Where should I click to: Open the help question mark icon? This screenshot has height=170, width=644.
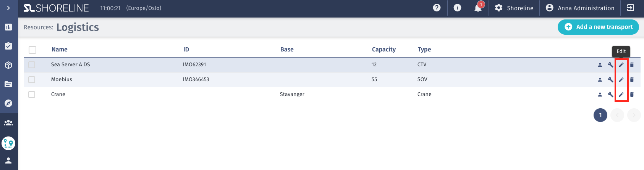click(437, 8)
